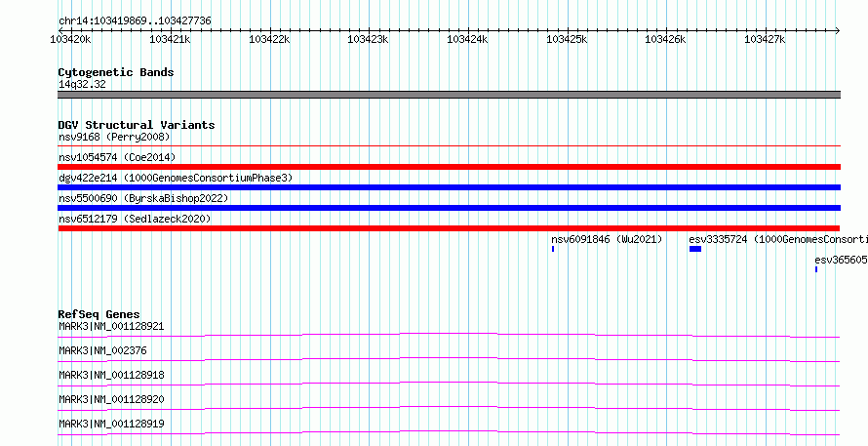
Task: Click the chr14:103419869..103427736 region label
Action: click(135, 21)
